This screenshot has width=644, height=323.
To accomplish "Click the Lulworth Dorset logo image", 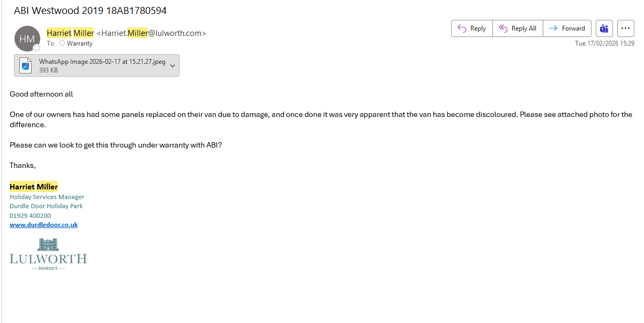I will click(48, 254).
